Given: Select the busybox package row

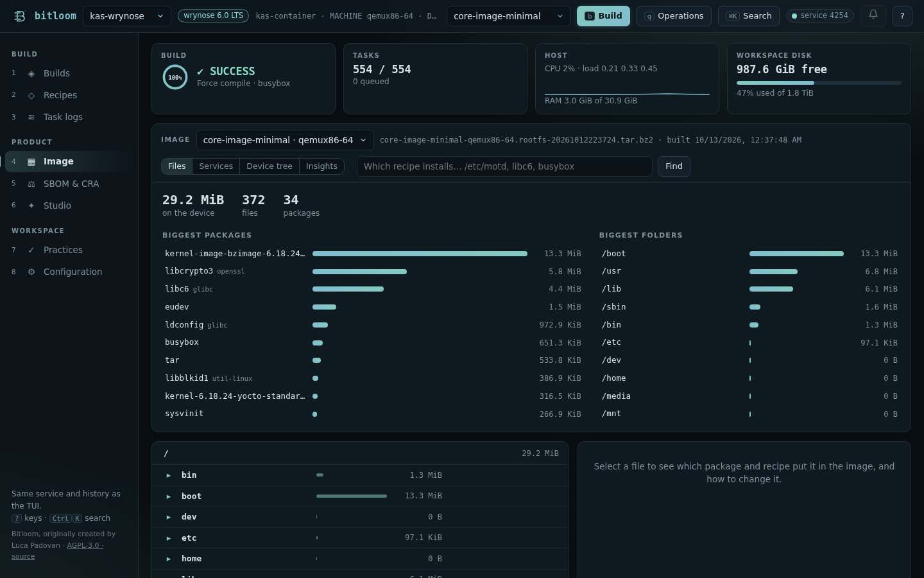Looking at the screenshot, I should (373, 343).
